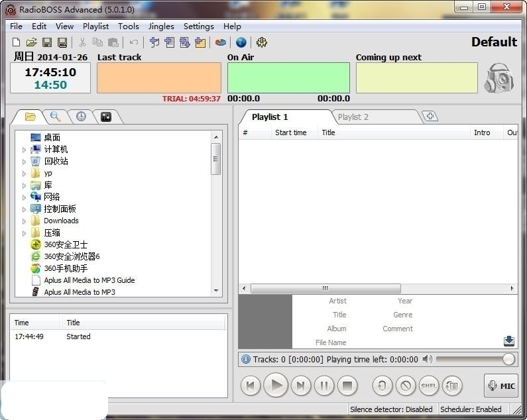Image resolution: width=527 pixels, height=420 pixels.
Task: Add a new playlist tab with plus icon
Action: [x=430, y=116]
